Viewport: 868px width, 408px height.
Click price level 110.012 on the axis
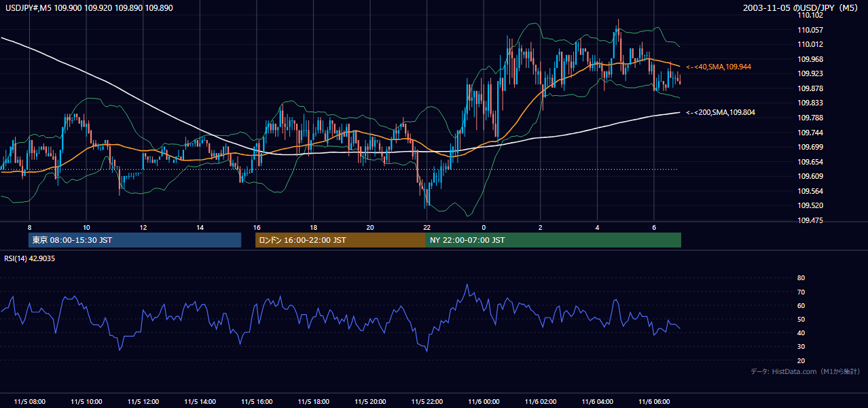[x=810, y=44]
